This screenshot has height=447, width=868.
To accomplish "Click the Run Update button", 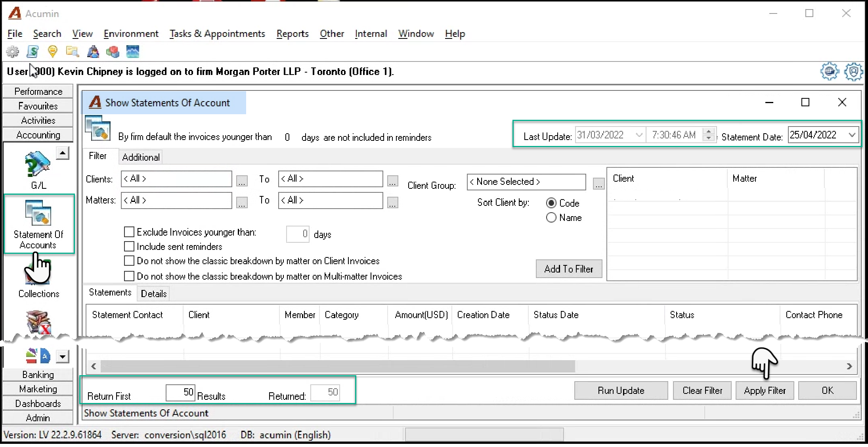I will pyautogui.click(x=621, y=391).
